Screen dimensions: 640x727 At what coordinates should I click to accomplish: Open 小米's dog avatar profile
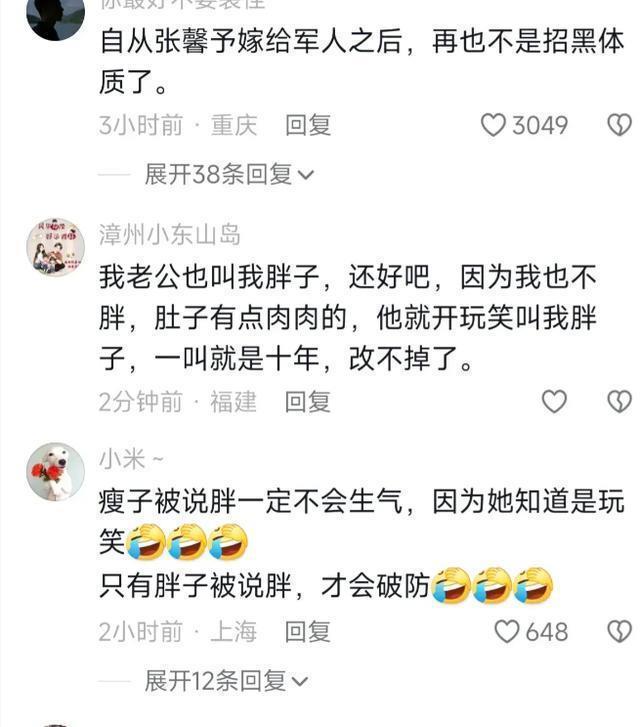[56, 472]
